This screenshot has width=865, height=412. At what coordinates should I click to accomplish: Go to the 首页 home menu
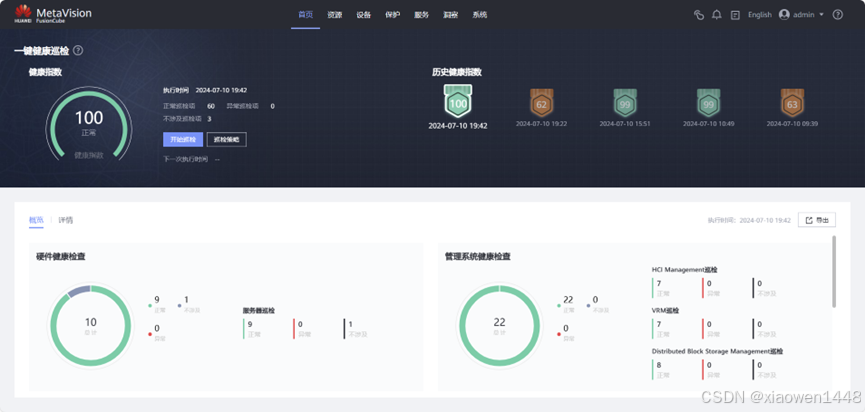click(305, 15)
